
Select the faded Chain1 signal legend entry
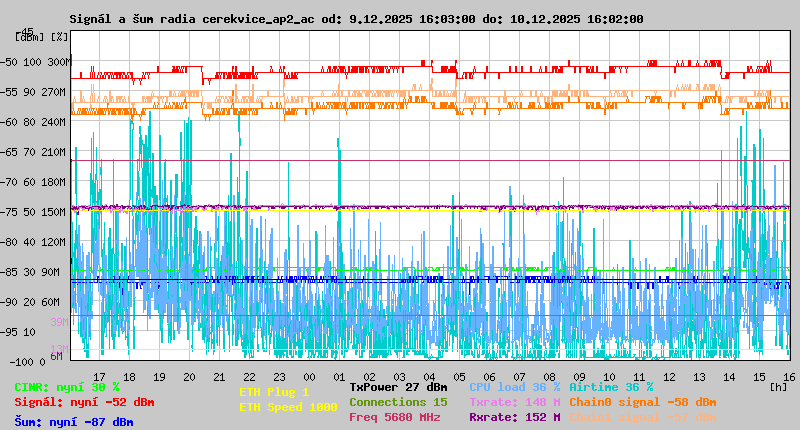coord(642,417)
